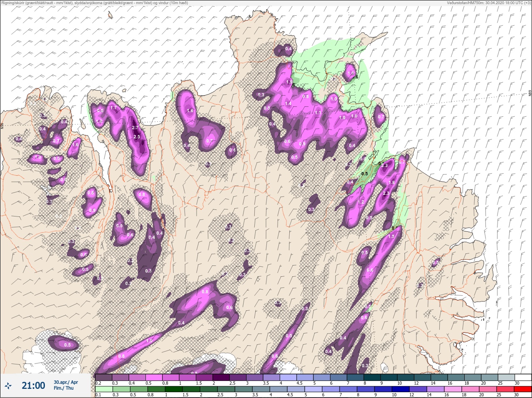This screenshot has width=532, height=398.
Task: Click the '1.1' snowfall value on map
Action: (x=318, y=113)
